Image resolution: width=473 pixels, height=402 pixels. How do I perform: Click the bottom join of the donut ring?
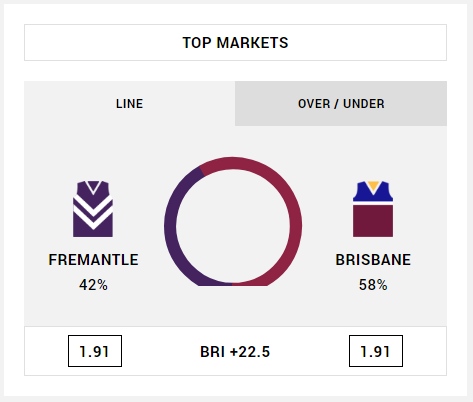(232, 284)
